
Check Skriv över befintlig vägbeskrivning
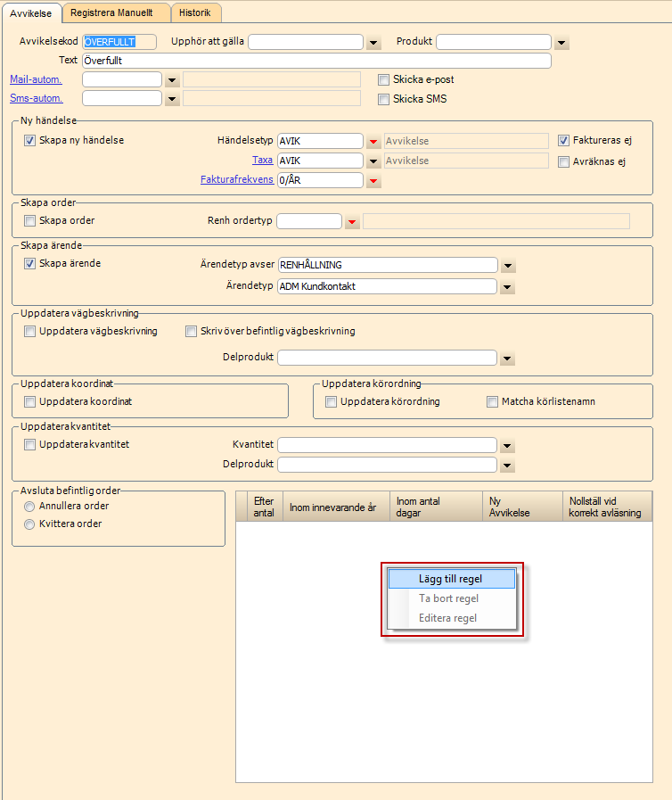coord(191,331)
